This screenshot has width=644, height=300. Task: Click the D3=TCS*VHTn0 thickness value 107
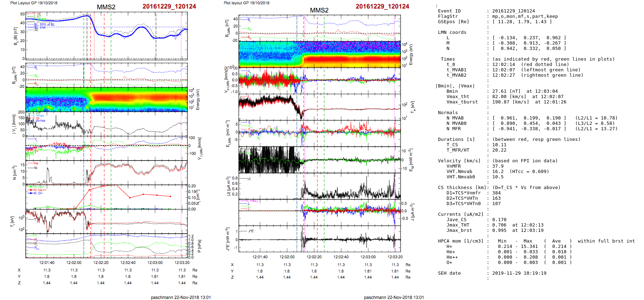tap(497, 204)
